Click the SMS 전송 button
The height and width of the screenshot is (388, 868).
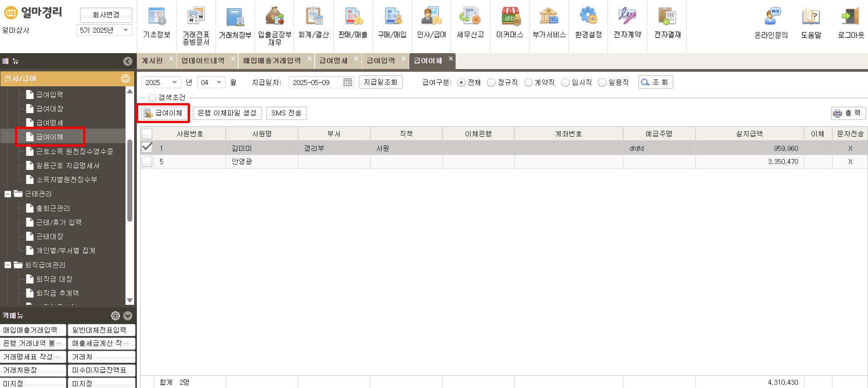click(286, 113)
